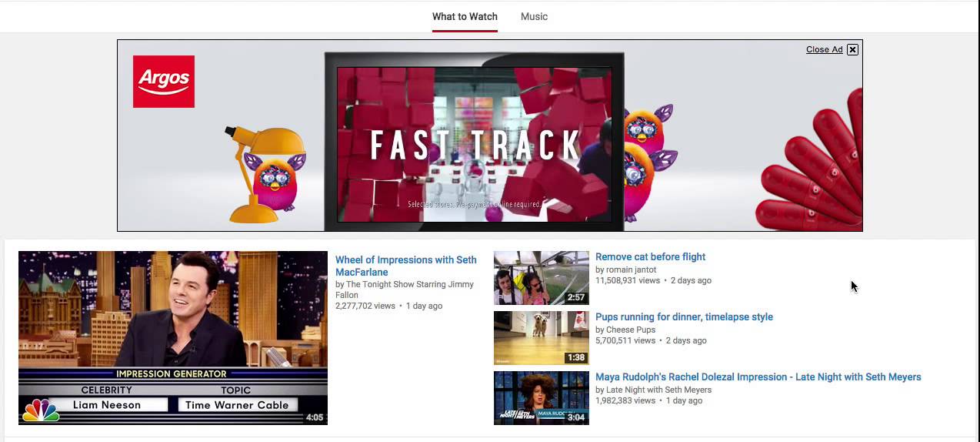The width and height of the screenshot is (980, 442).
Task: Open the Remove cat before flight thumbnail
Action: (542, 278)
